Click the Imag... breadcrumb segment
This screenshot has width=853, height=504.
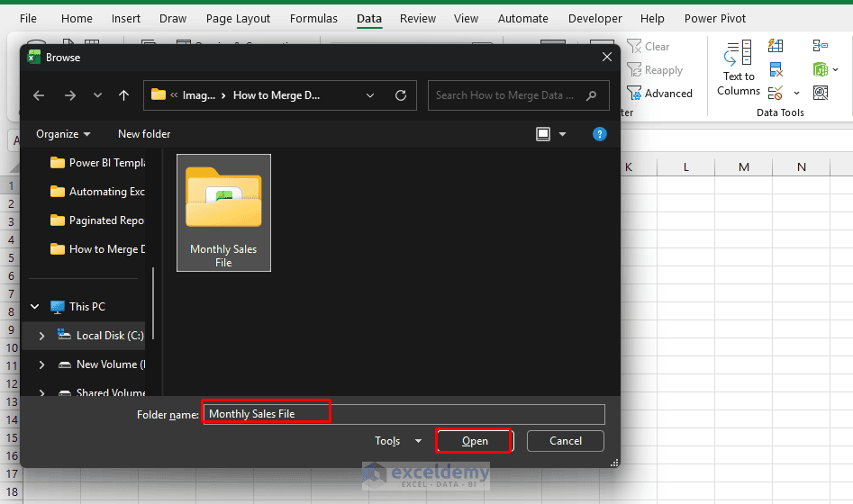tap(198, 95)
